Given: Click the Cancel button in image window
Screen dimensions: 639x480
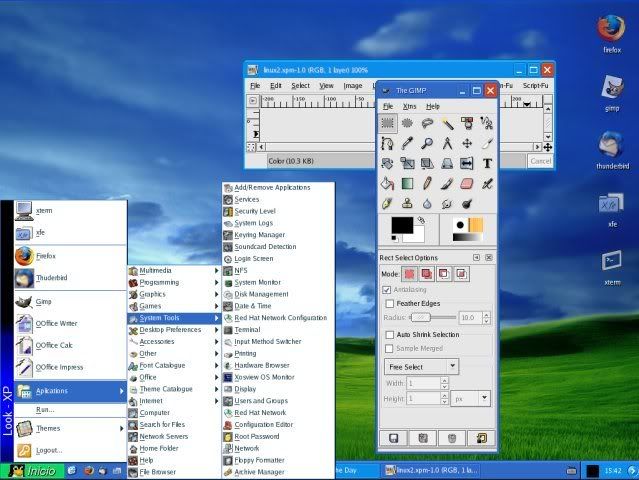Looking at the screenshot, I should [540, 161].
